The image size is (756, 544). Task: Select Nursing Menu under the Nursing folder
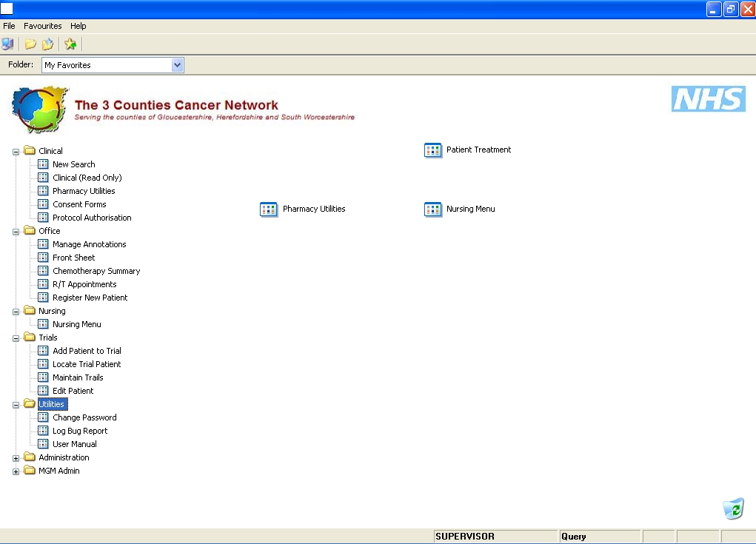pos(77,324)
